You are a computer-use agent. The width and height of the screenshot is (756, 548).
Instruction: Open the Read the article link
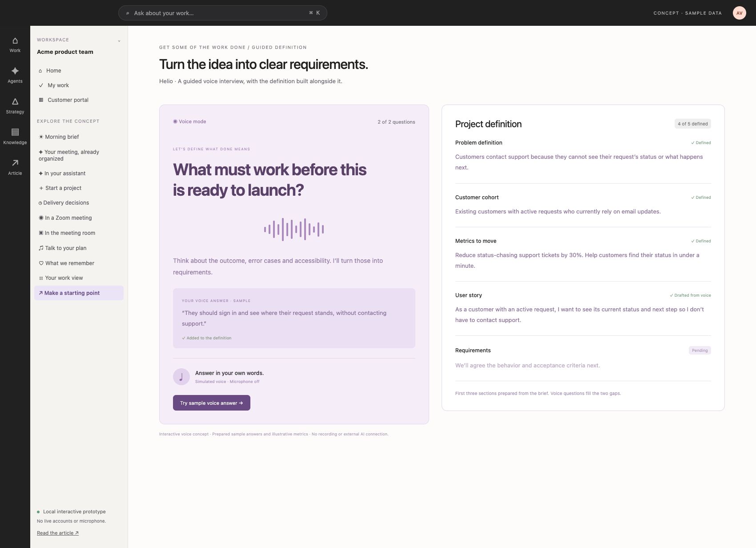pos(58,533)
